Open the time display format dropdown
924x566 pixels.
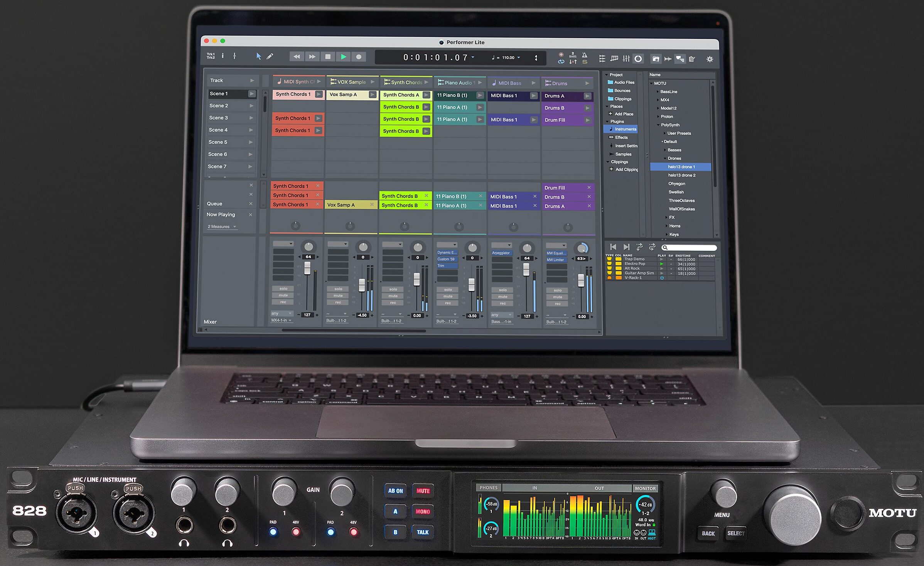pos(473,57)
